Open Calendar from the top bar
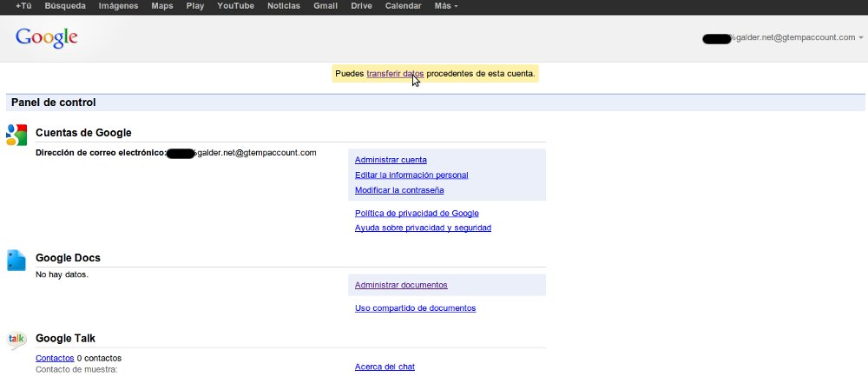 coord(403,6)
